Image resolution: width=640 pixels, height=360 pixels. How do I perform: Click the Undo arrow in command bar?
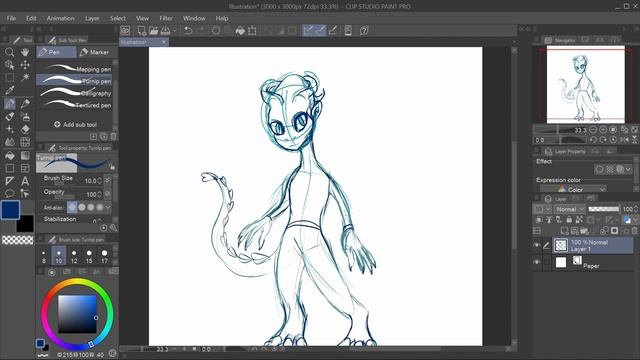[188, 31]
